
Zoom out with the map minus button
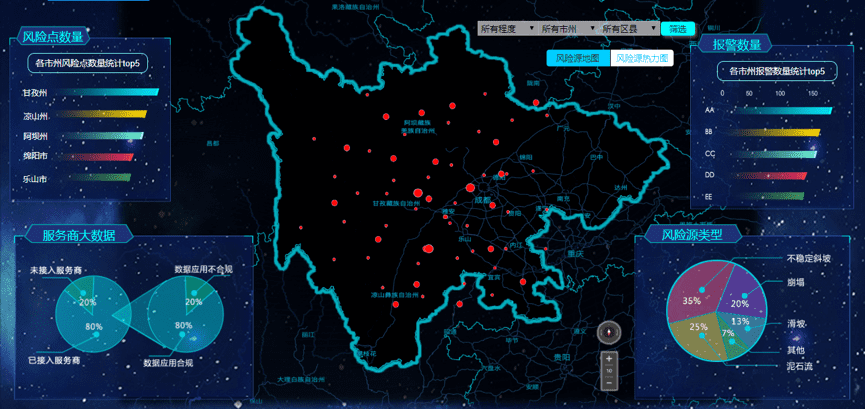coord(609,381)
